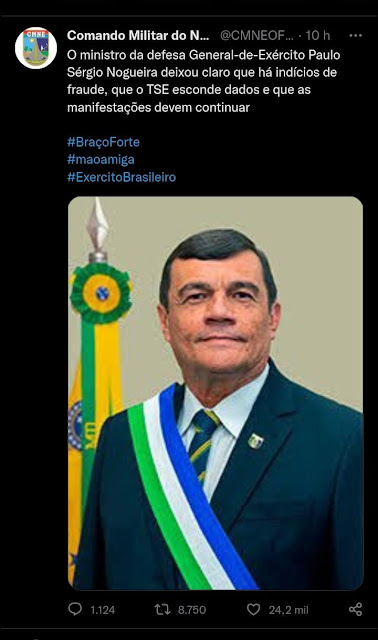
Task: Like the tweet with the heart icon
Action: pyautogui.click(x=253, y=609)
